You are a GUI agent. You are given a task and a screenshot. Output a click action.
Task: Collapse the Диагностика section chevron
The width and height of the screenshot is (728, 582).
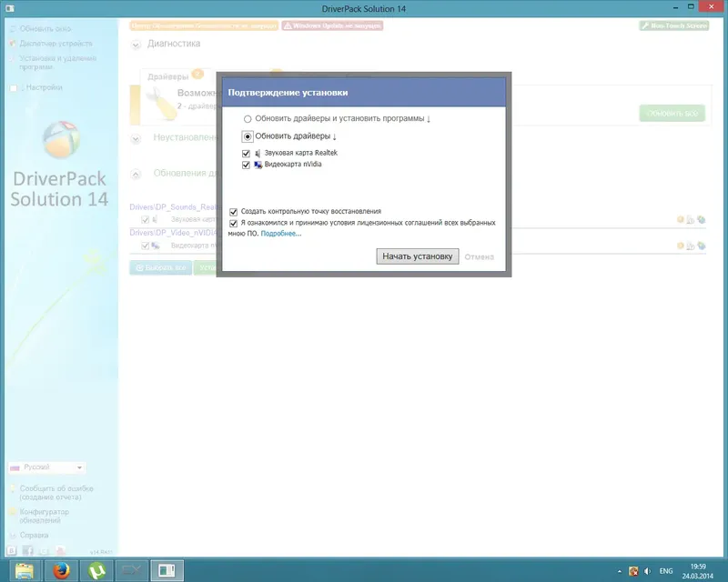click(136, 45)
